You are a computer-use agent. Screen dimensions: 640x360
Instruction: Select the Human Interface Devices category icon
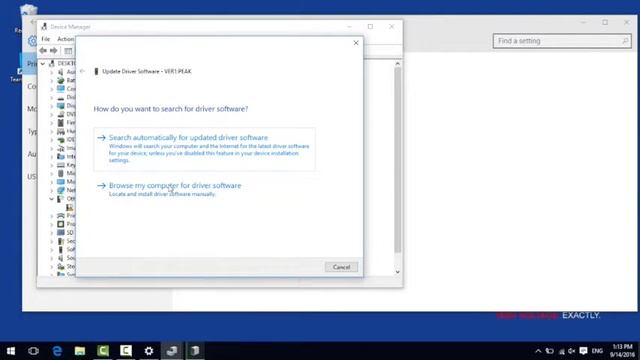point(61,131)
